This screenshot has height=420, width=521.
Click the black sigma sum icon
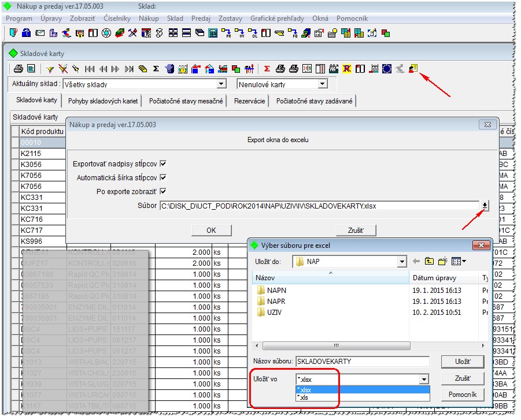click(x=156, y=69)
